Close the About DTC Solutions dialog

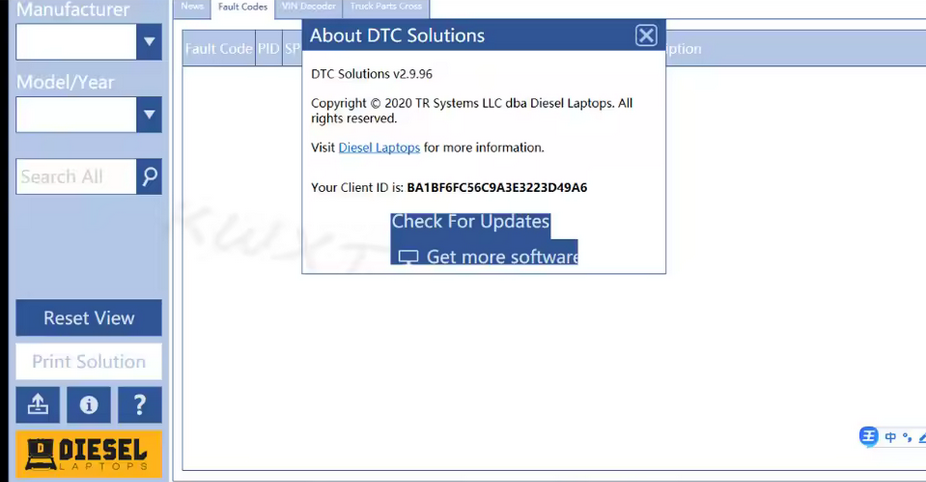[646, 36]
